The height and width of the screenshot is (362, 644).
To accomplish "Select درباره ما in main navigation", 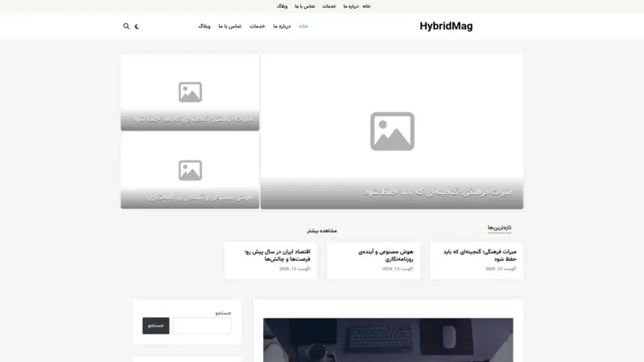I will [x=282, y=27].
